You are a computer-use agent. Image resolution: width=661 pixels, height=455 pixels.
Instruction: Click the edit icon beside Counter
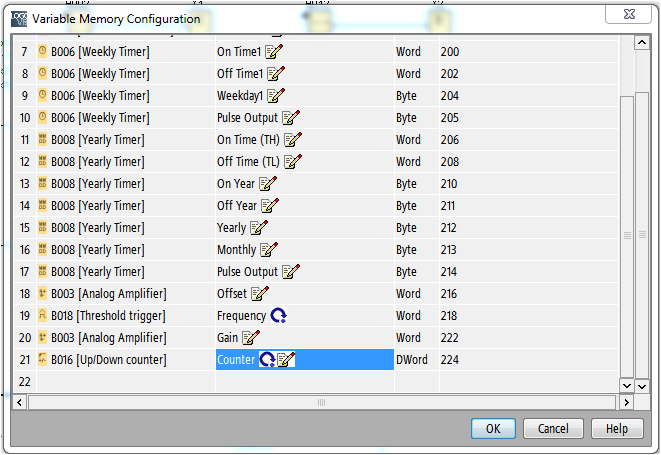pos(286,359)
